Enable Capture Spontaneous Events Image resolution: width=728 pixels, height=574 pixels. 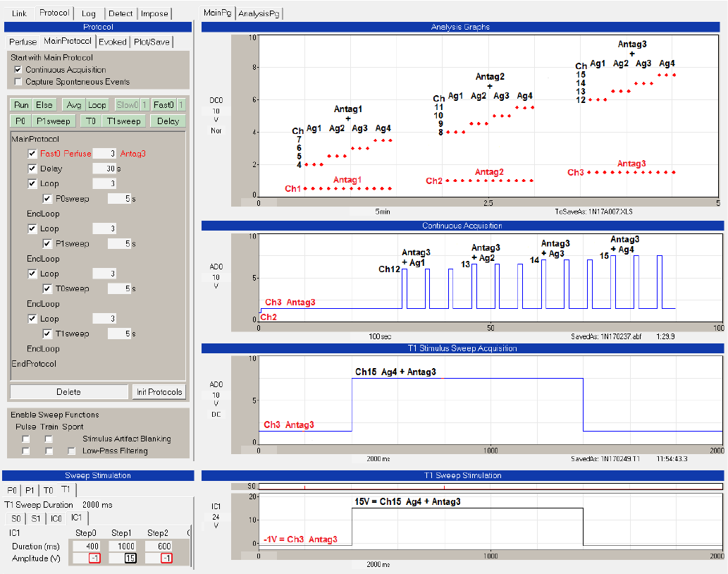(18, 82)
